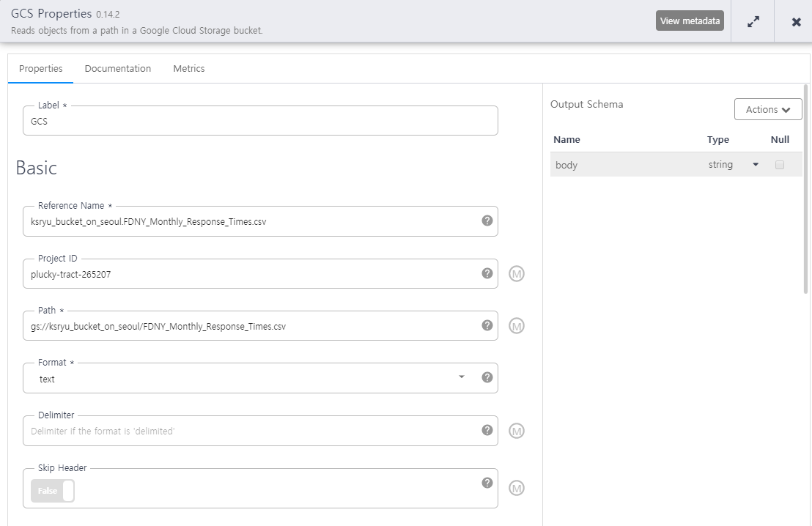The image size is (812, 526).
Task: Close the GCS Properties dialog
Action: tap(797, 21)
